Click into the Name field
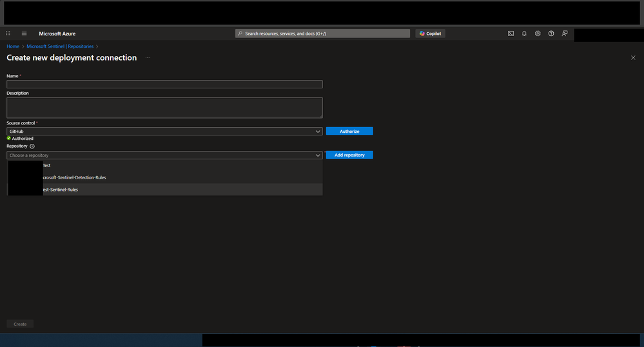This screenshot has height=347, width=644. tap(164, 84)
